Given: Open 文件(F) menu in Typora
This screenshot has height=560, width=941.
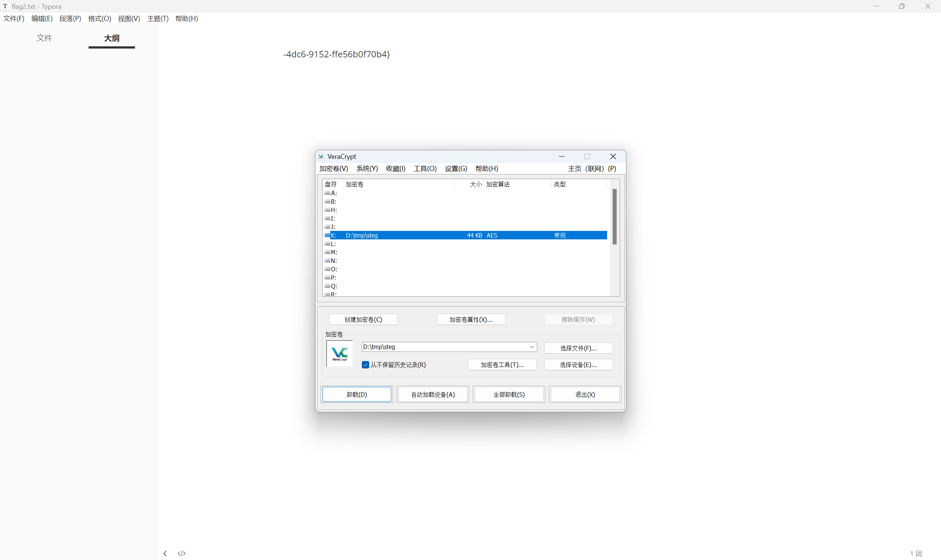Looking at the screenshot, I should click(14, 18).
